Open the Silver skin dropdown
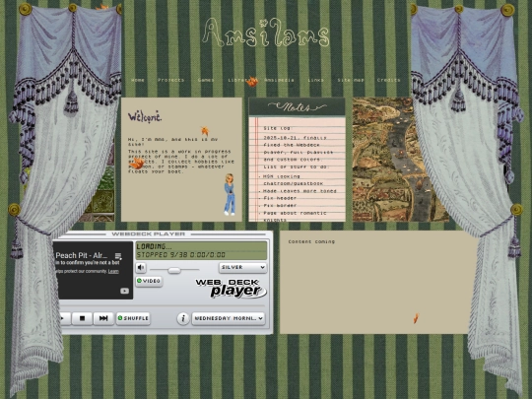This screenshot has height=399, width=532. click(x=242, y=267)
